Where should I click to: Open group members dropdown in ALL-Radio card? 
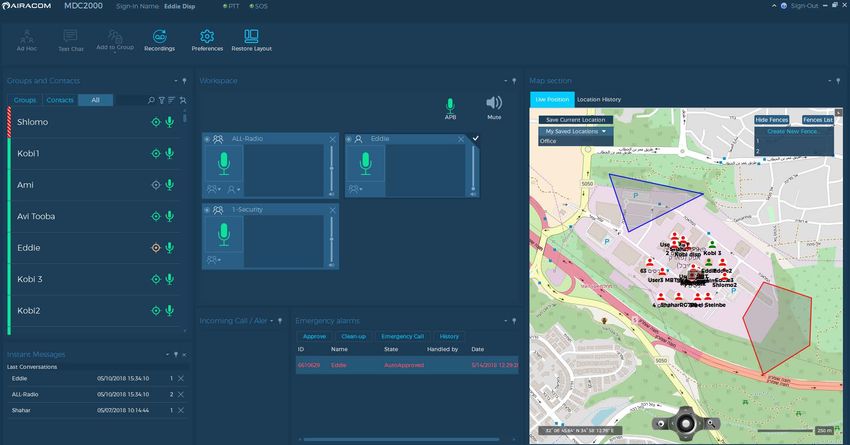214,189
